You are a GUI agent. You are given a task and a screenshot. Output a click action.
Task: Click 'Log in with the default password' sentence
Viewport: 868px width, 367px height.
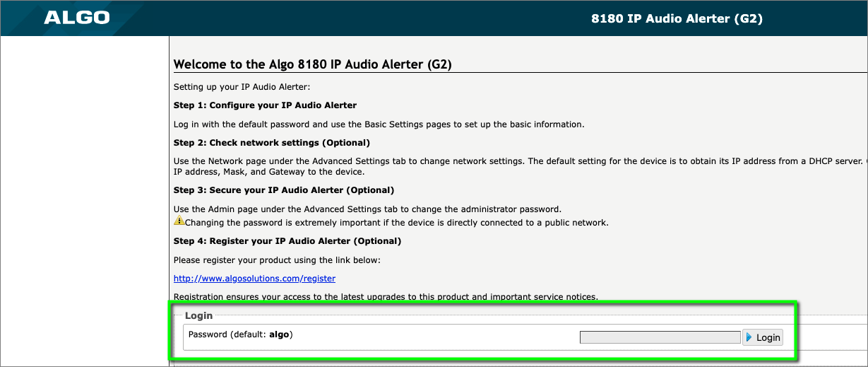pos(379,124)
